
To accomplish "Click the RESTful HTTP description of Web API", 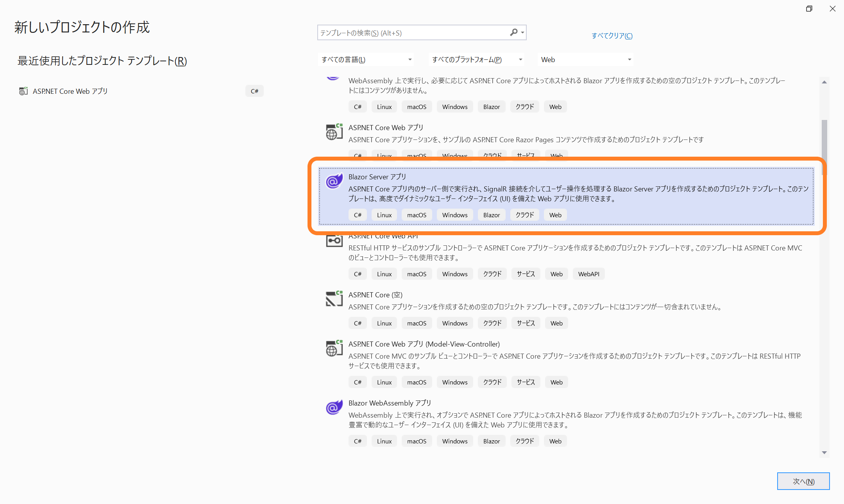I will click(575, 253).
